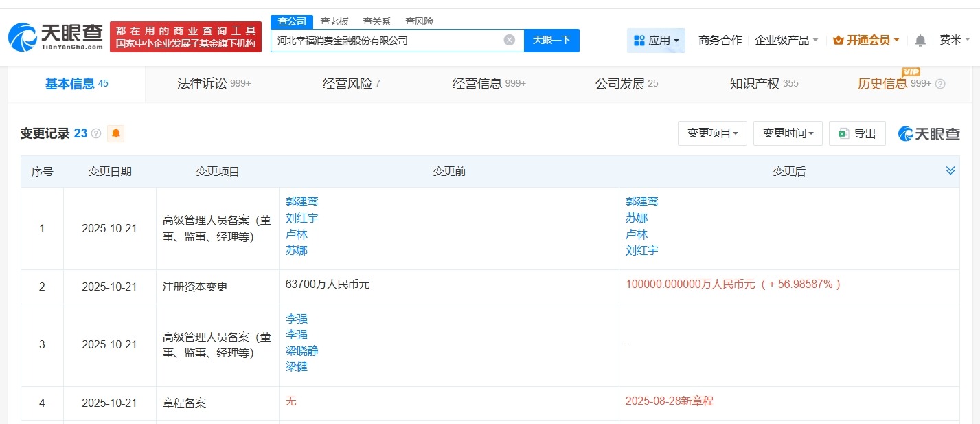The image size is (980, 424).
Task: Expand columns with the double chevron icon
Action: (x=950, y=170)
